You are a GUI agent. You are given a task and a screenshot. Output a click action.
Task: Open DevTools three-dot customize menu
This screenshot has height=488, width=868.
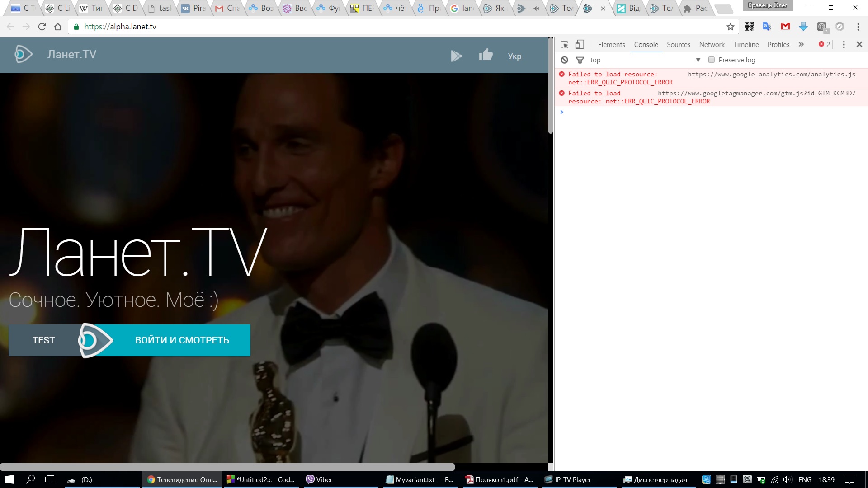click(x=844, y=44)
